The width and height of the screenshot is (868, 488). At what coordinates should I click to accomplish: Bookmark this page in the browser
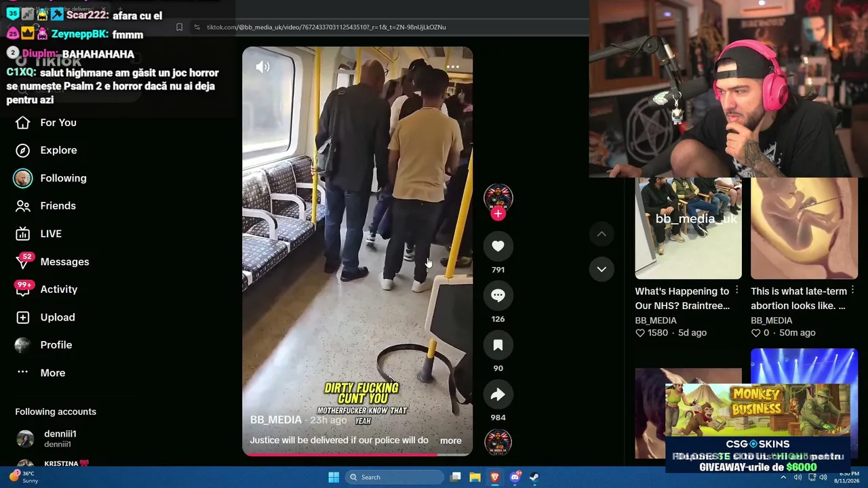click(179, 27)
